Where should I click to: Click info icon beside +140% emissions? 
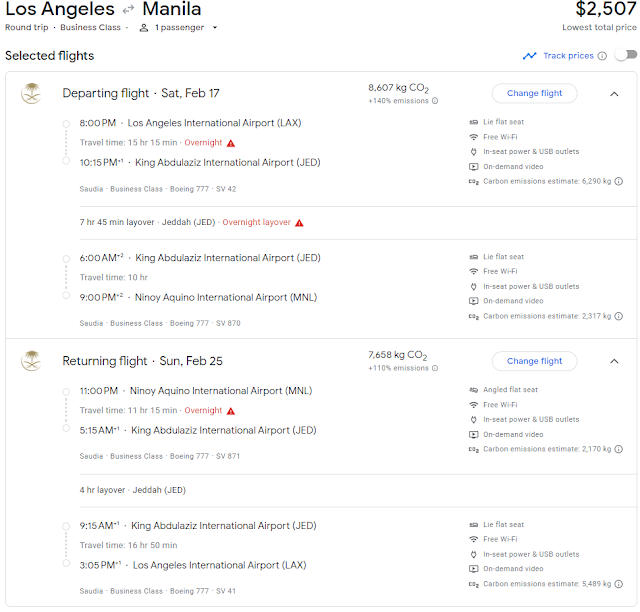tap(436, 102)
